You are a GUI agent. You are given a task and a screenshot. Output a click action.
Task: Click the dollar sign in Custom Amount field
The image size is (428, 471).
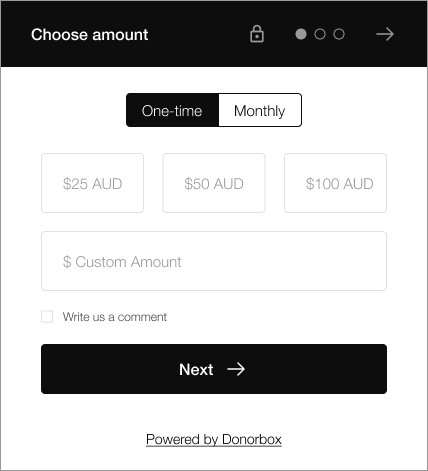tap(67, 262)
